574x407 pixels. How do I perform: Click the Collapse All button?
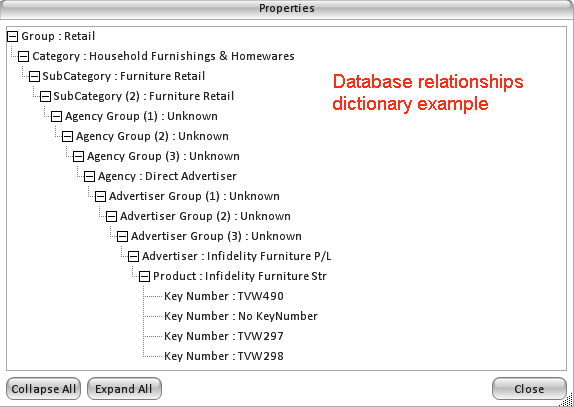tap(44, 389)
